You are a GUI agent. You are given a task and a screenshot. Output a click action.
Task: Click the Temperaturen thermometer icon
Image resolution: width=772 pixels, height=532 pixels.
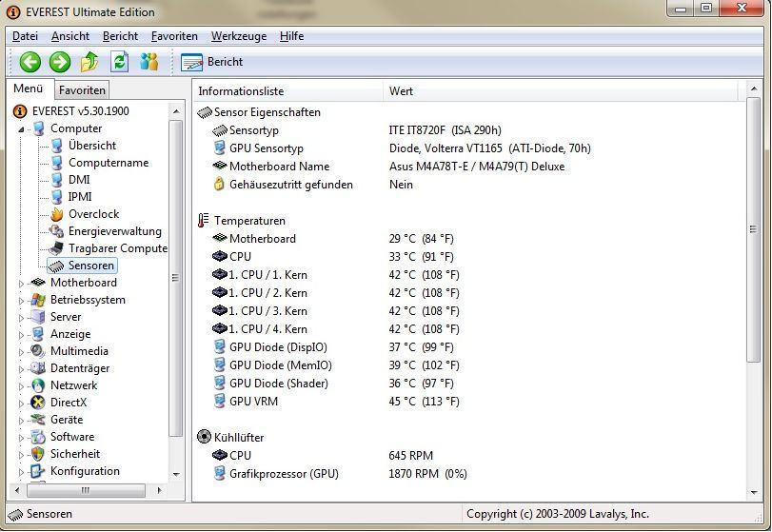click(x=204, y=221)
